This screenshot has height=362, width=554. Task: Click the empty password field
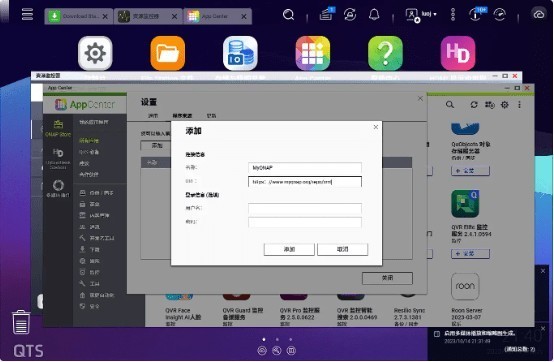pos(305,222)
